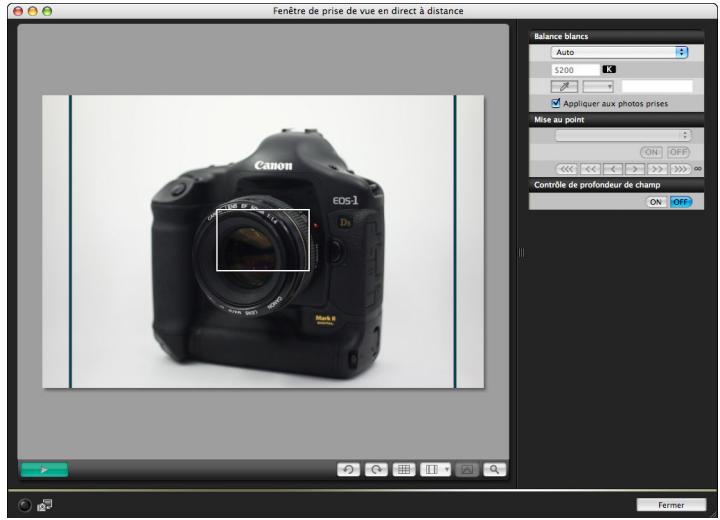Click the << focus button

coord(590,169)
